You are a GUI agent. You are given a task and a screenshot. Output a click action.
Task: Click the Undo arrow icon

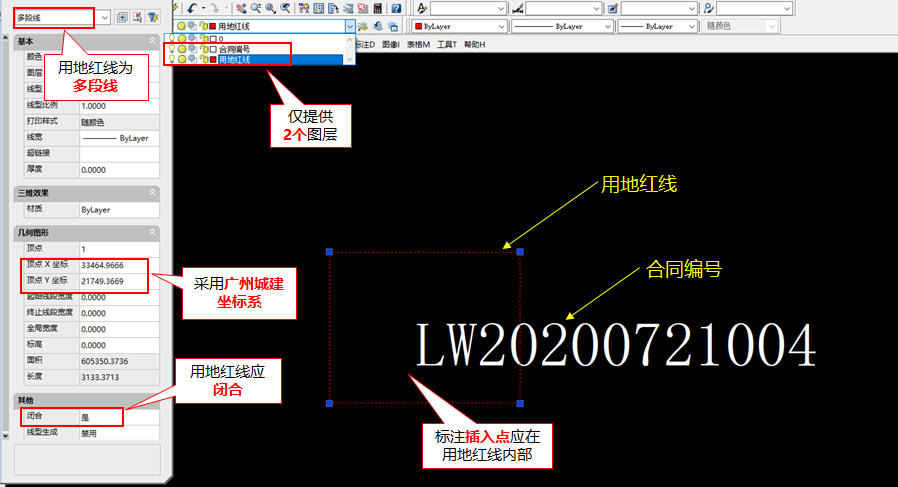point(190,8)
